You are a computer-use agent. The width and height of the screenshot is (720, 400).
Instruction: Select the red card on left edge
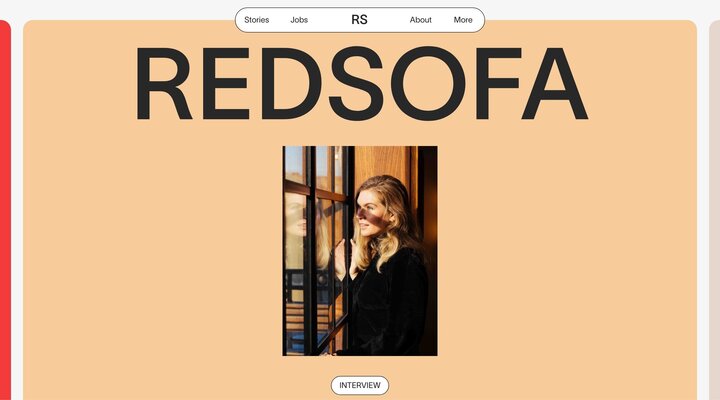tap(5, 210)
